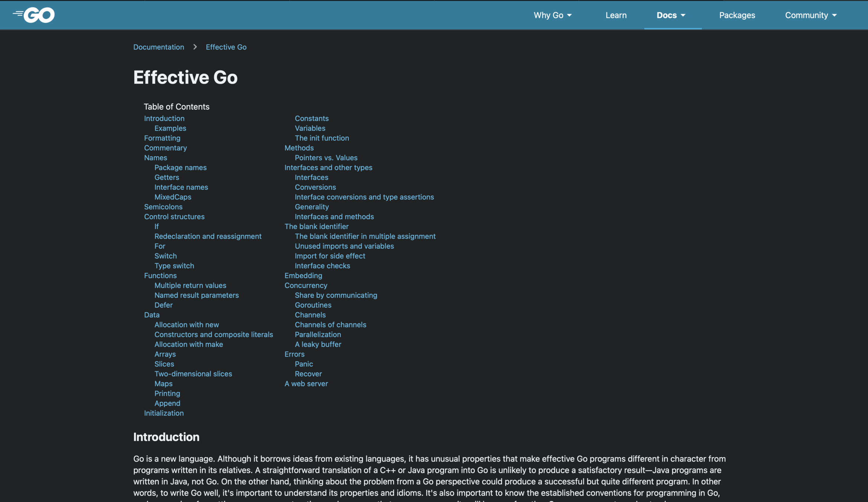
Task: Open the Docs dropdown menu
Action: (x=671, y=15)
